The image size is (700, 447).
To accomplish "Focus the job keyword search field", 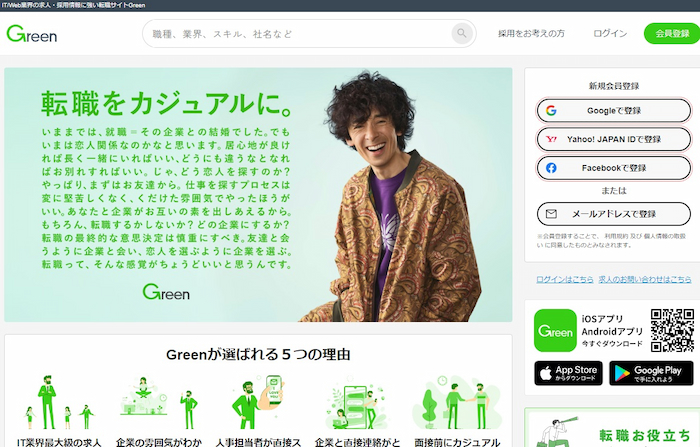I will [x=309, y=33].
